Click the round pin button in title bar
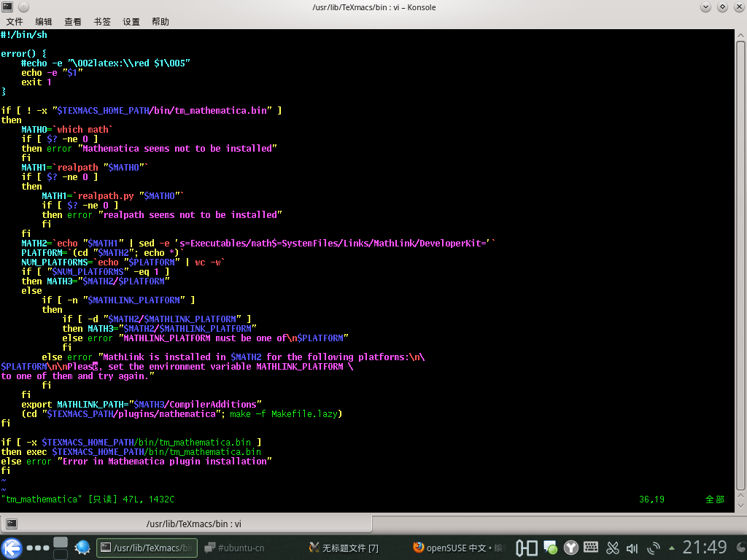The width and height of the screenshot is (747, 560). [23, 7]
